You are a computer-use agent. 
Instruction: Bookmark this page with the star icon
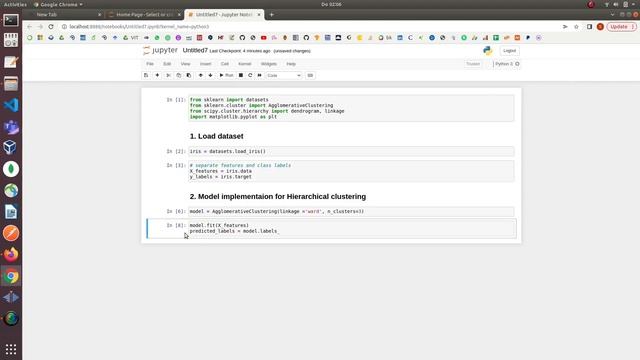pyautogui.click(x=576, y=27)
